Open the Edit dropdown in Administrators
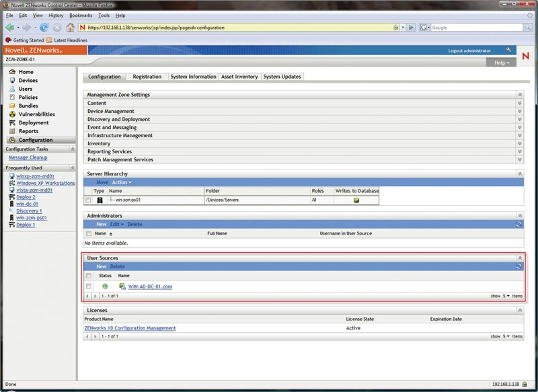This screenshot has height=392, width=538. pyautogui.click(x=116, y=224)
